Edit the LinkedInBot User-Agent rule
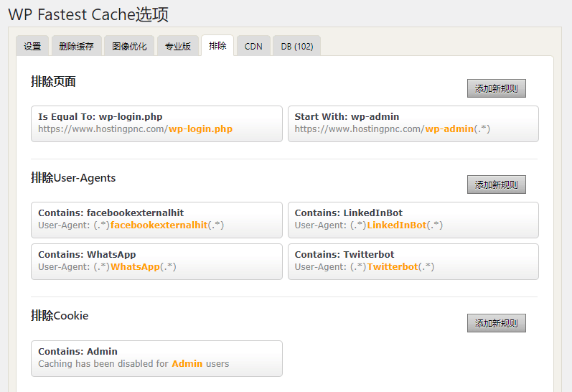 (x=413, y=219)
